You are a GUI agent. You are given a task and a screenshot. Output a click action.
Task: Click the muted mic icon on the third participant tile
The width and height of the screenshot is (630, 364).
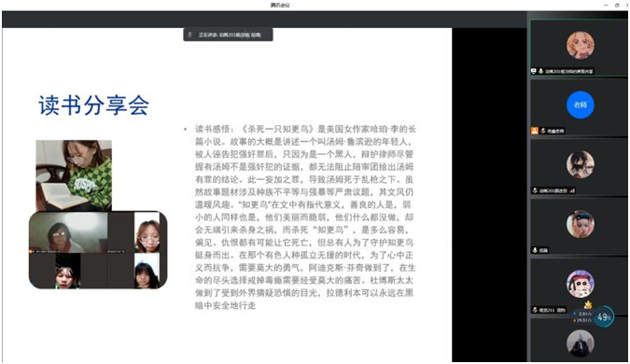(535, 190)
